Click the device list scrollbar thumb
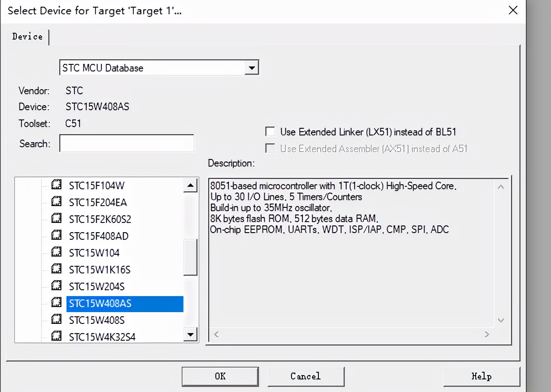 coord(191,257)
